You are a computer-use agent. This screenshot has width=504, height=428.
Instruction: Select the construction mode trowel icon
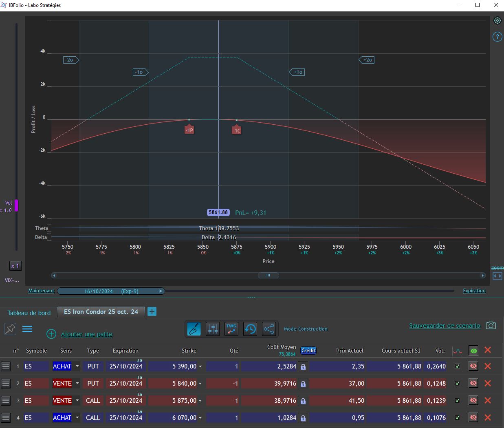(x=194, y=329)
